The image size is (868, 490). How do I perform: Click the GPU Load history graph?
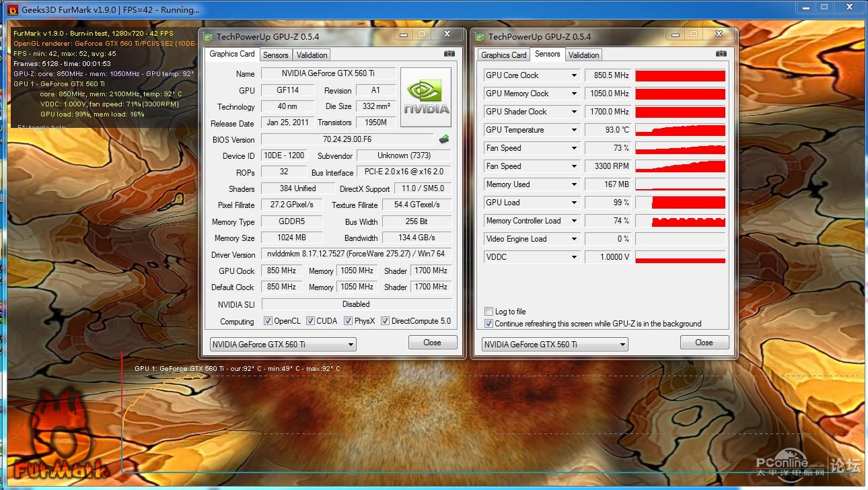point(680,203)
